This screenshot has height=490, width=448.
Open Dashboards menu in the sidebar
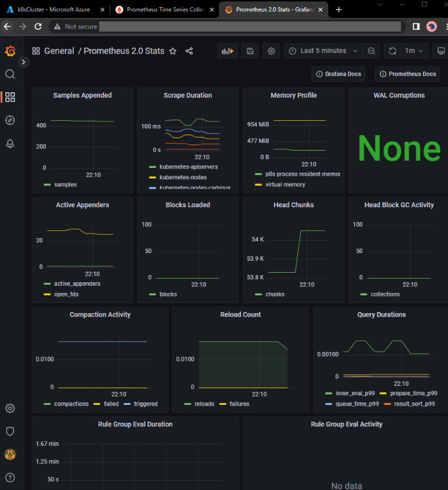tap(10, 97)
